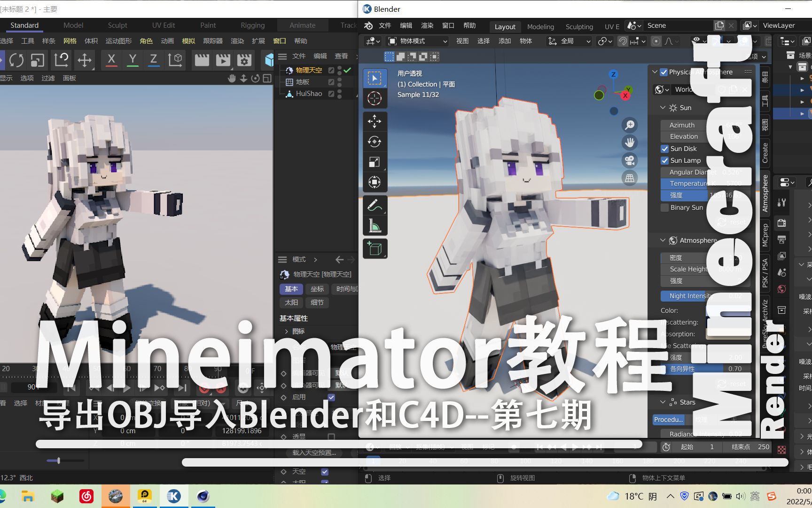Select Blender's Scale tool
The height and width of the screenshot is (508, 812).
coord(375,162)
